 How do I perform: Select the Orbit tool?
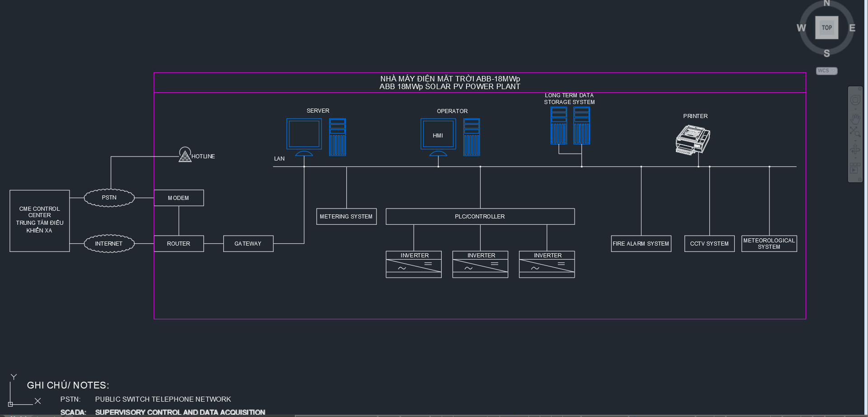pos(855,150)
